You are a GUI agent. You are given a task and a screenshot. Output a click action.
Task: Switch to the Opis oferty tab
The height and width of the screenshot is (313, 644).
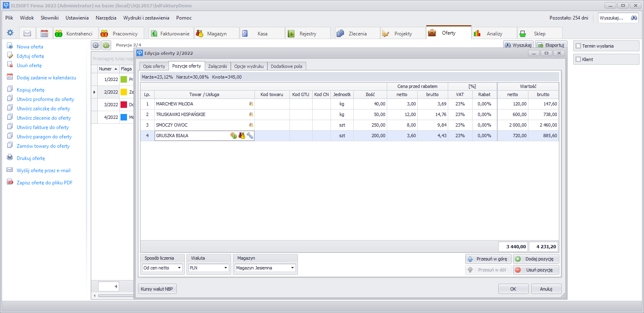point(154,66)
